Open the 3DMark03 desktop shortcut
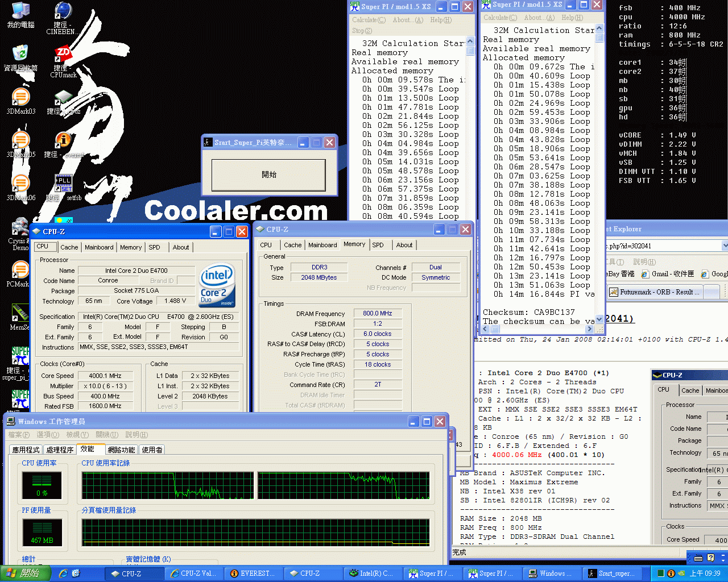The image size is (728, 582). click(x=21, y=101)
